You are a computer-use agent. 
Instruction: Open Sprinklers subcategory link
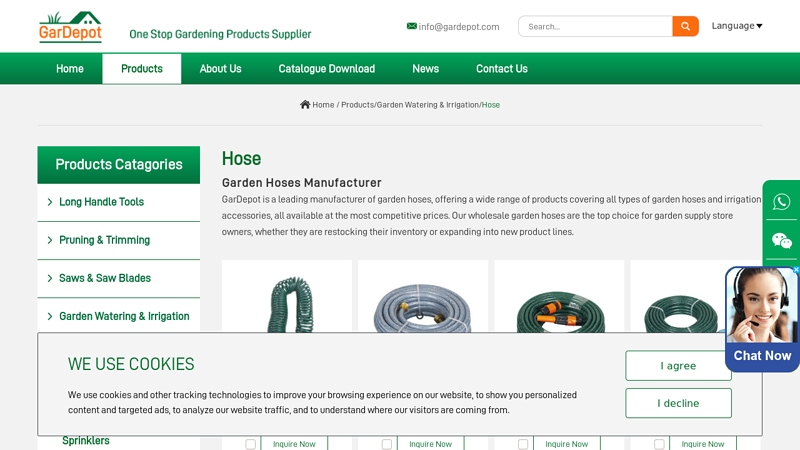[x=86, y=441]
